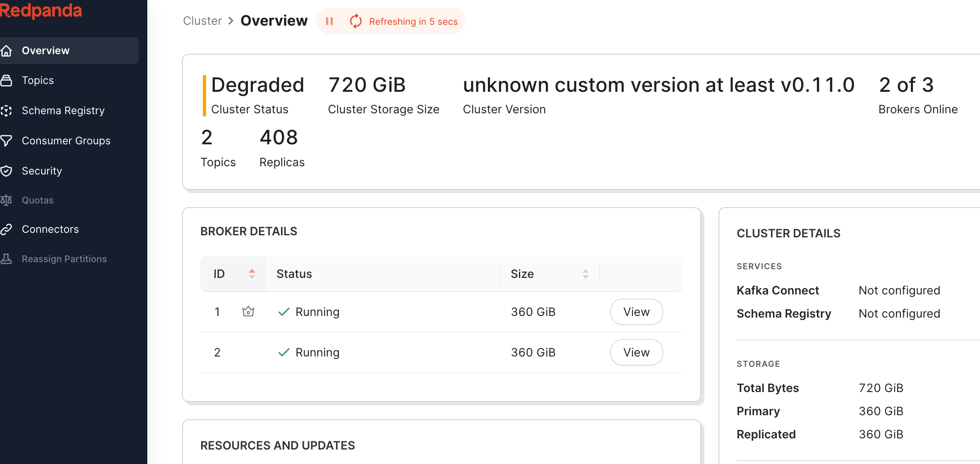Click the Connectors link icon
The width and height of the screenshot is (980, 464).
click(x=7, y=229)
